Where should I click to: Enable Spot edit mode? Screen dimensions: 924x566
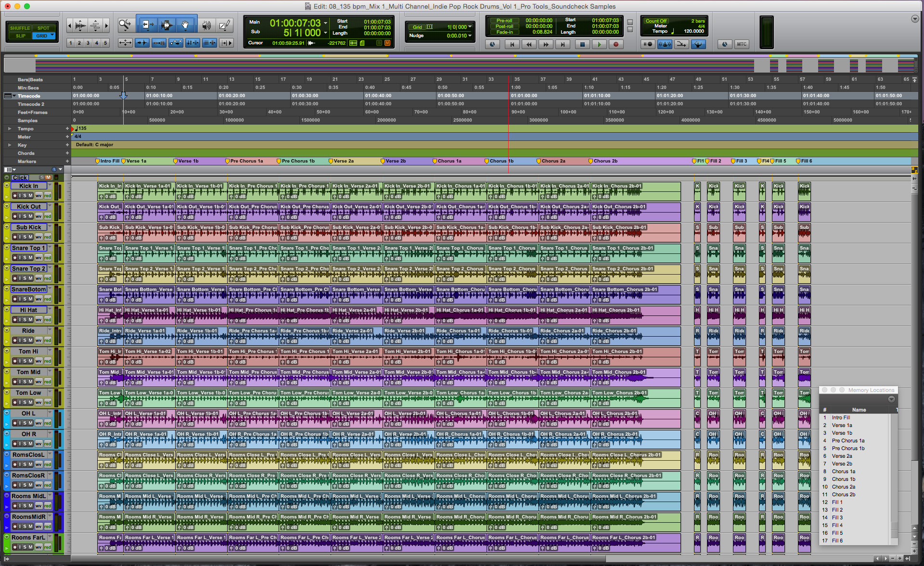coord(43,28)
